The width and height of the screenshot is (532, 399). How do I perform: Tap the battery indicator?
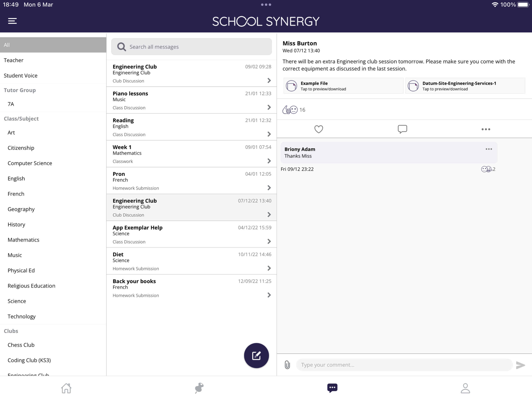tap(523, 4)
